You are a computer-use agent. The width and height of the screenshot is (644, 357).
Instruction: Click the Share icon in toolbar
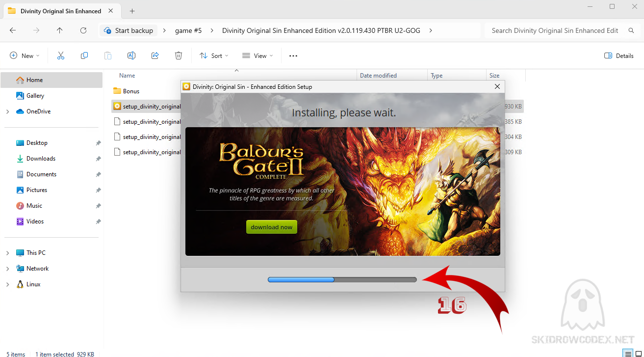pyautogui.click(x=155, y=56)
